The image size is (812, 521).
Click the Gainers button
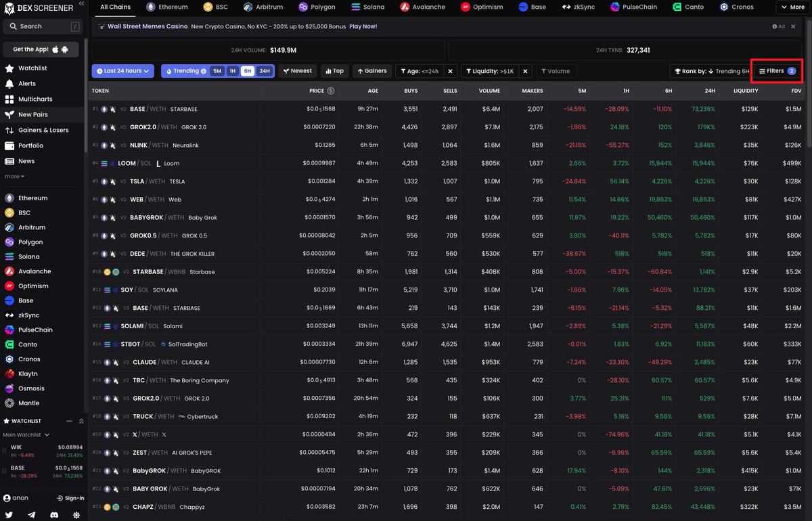click(371, 71)
